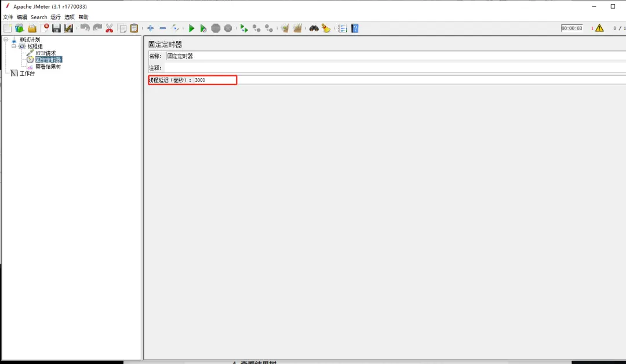Save the test plan with the floppy icon

click(56, 28)
